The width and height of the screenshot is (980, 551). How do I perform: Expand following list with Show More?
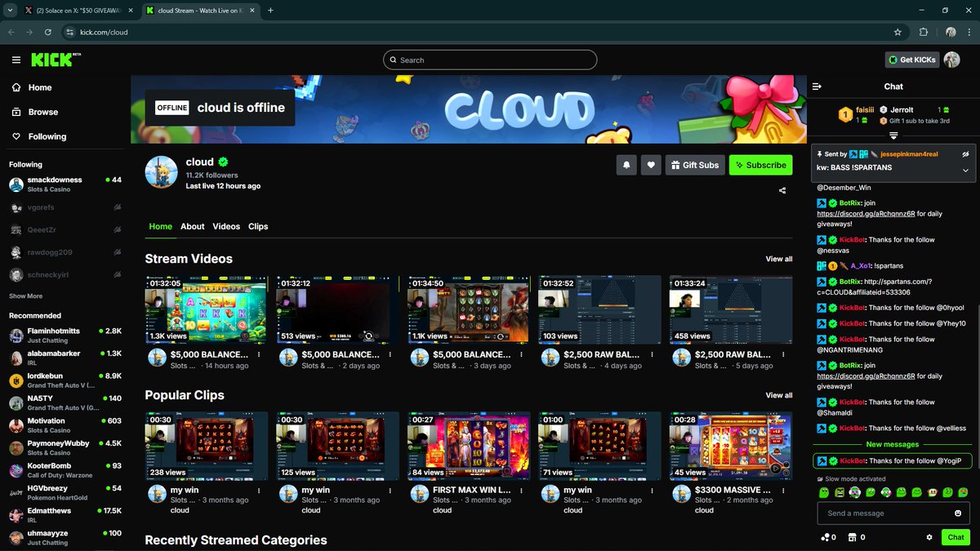click(26, 296)
